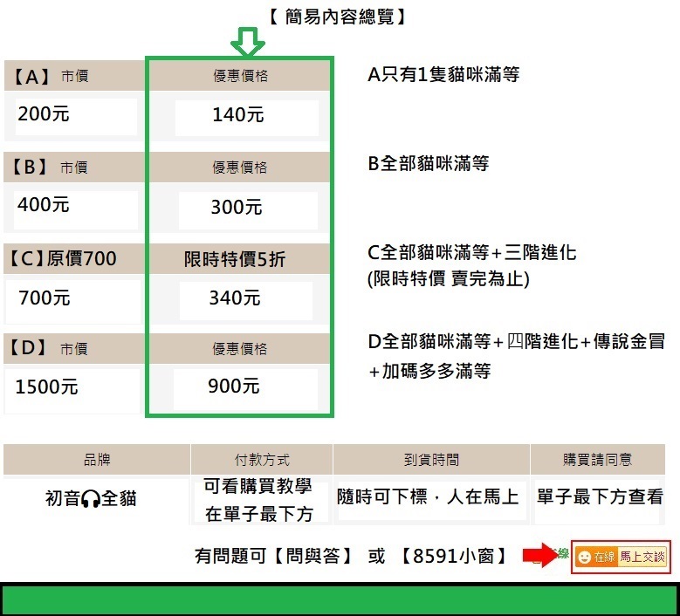The height and width of the screenshot is (616, 680).
Task: Select plan A discount price 140元
Action: coord(238,114)
